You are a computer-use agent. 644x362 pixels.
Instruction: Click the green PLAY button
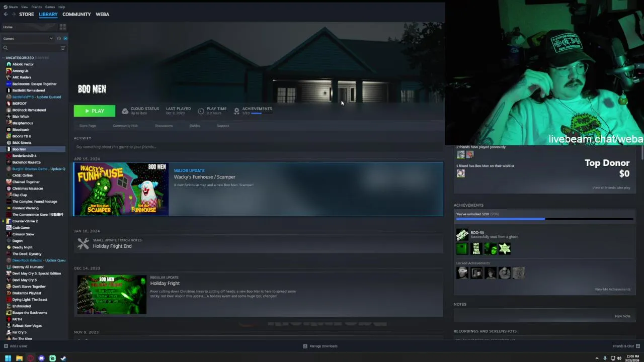[95, 111]
